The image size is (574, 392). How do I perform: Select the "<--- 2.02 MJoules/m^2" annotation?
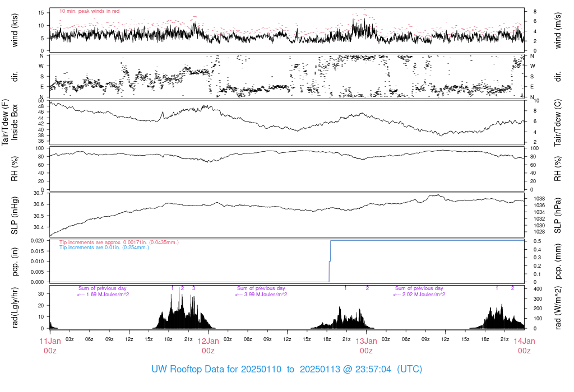click(419, 295)
